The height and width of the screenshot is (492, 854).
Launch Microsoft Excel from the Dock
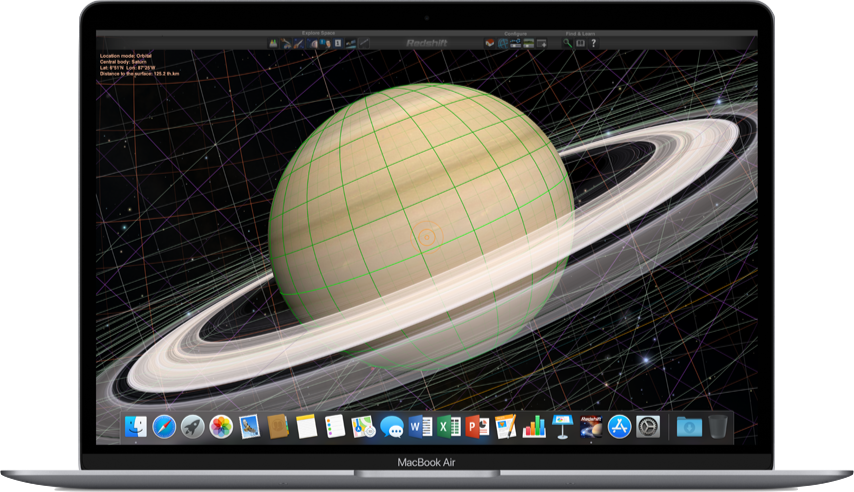449,427
